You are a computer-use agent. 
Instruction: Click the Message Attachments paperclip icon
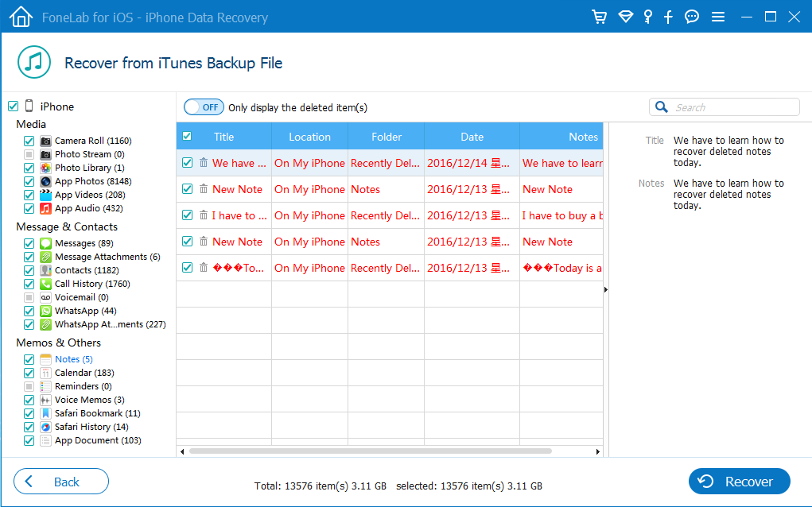(x=45, y=257)
